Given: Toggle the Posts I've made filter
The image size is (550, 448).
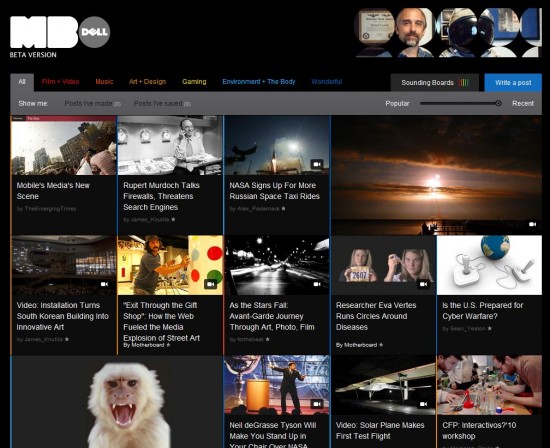Looking at the screenshot, I should click(x=92, y=103).
